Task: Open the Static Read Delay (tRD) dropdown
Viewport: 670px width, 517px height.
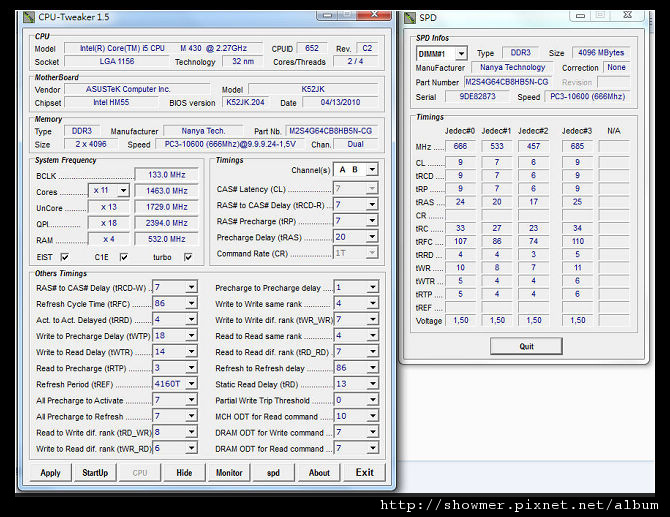Action: pyautogui.click(x=372, y=384)
